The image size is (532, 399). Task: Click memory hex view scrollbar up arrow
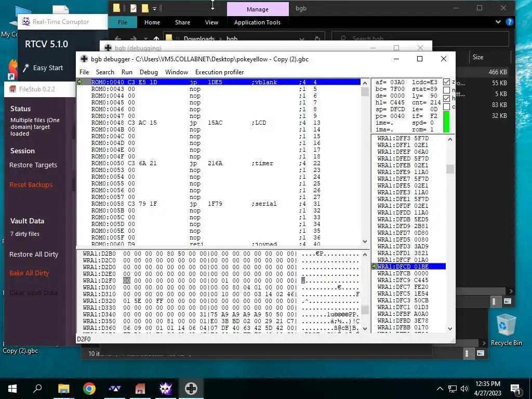click(365, 255)
